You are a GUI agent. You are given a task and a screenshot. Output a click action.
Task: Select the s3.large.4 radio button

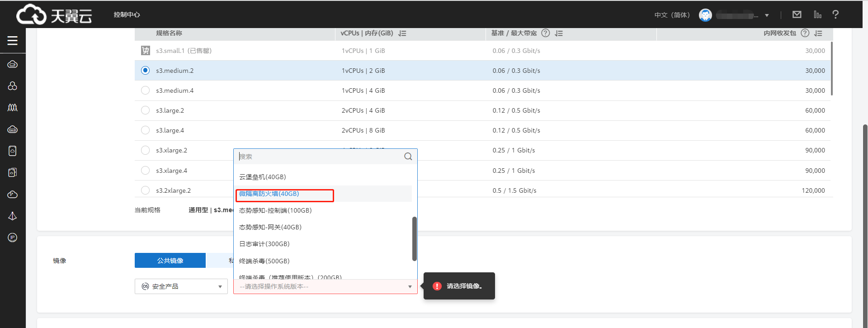click(145, 130)
